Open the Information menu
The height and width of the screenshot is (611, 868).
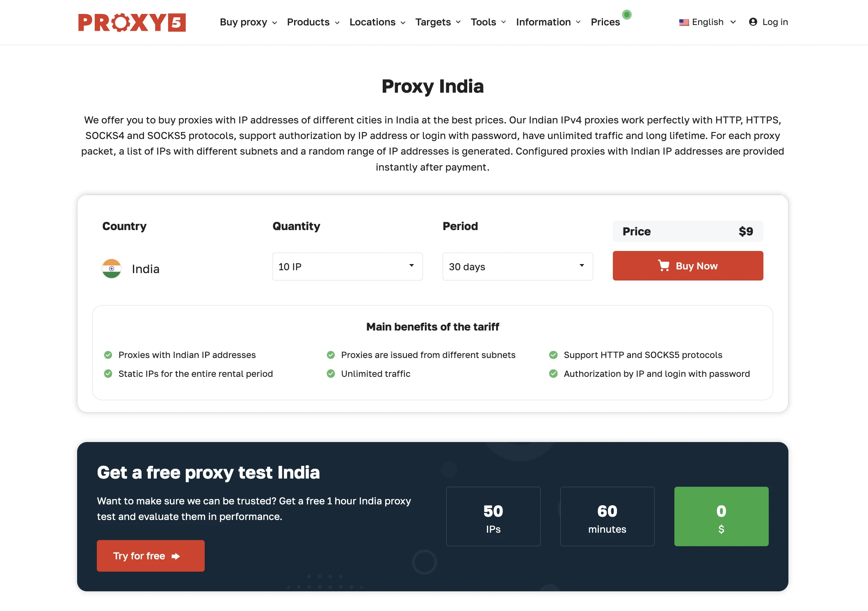pyautogui.click(x=548, y=22)
